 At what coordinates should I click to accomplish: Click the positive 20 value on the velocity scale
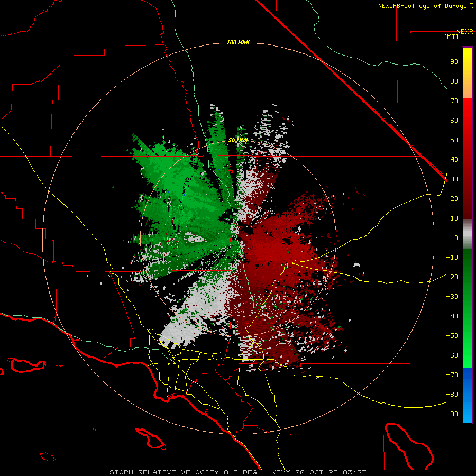click(454, 199)
